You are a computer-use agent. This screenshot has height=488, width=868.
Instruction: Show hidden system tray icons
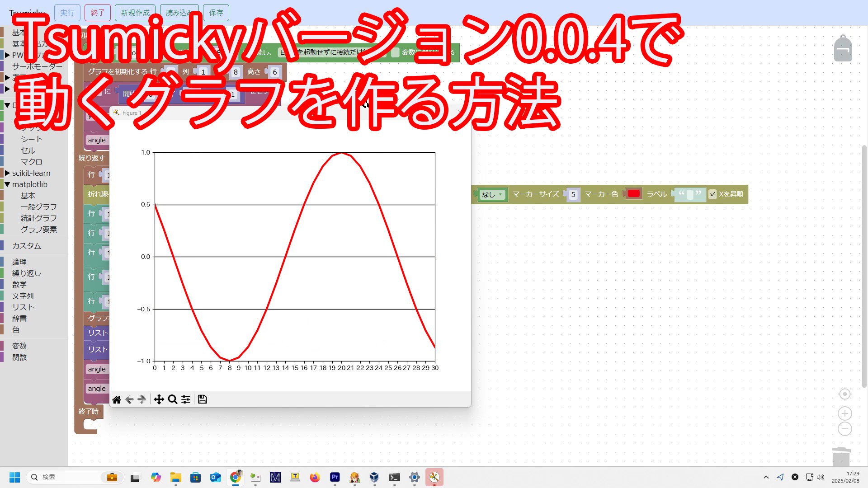766,477
